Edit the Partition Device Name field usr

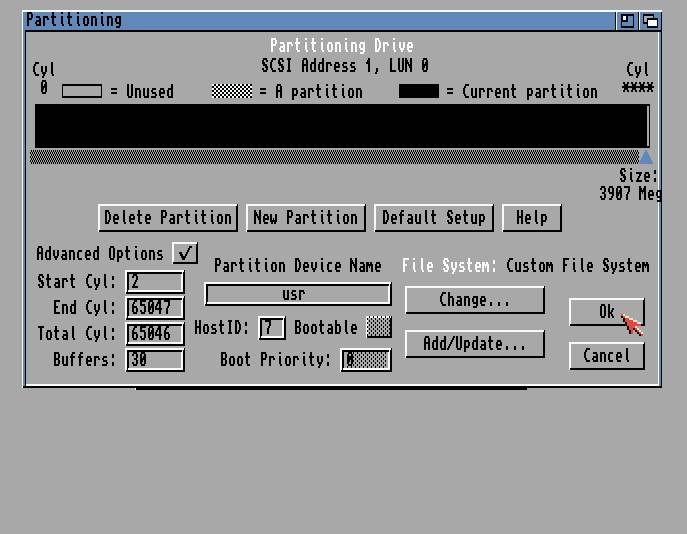coord(297,294)
